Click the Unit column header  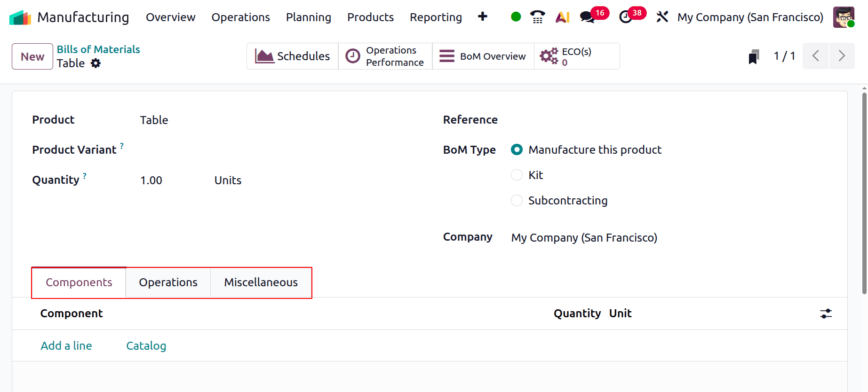pyautogui.click(x=620, y=314)
